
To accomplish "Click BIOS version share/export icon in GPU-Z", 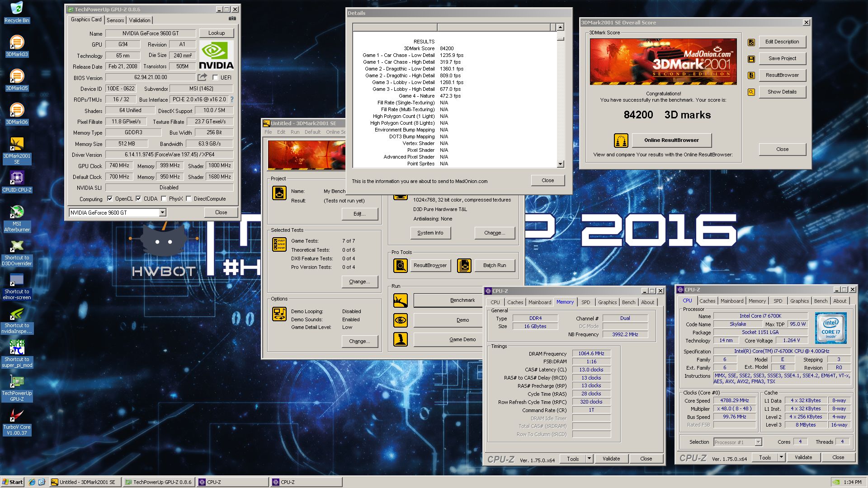I will coord(202,77).
